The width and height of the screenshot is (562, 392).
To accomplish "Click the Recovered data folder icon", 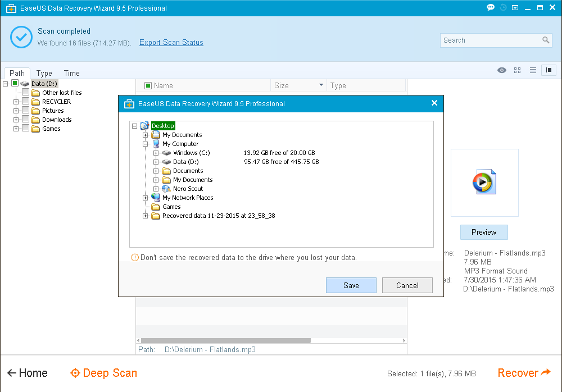I will point(156,216).
